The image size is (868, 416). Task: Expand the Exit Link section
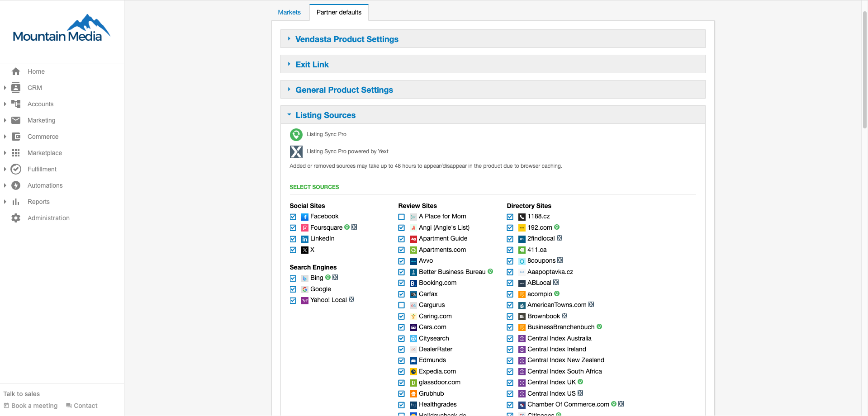point(493,64)
